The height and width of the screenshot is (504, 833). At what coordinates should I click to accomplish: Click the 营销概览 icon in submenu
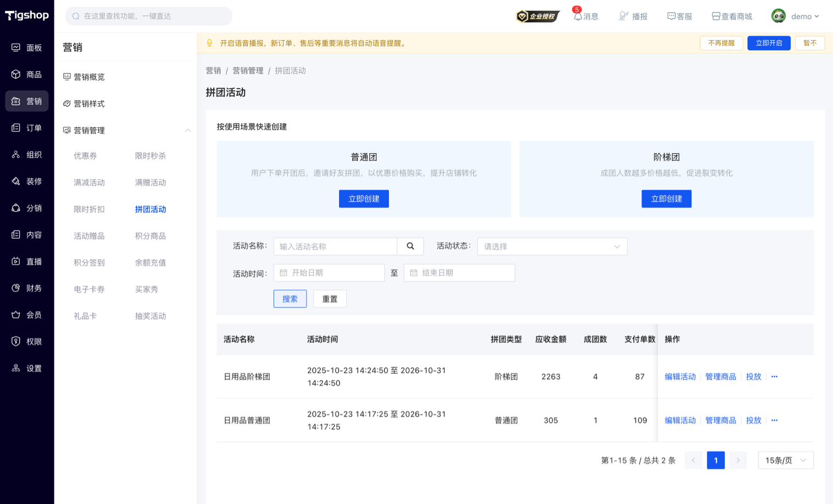67,77
